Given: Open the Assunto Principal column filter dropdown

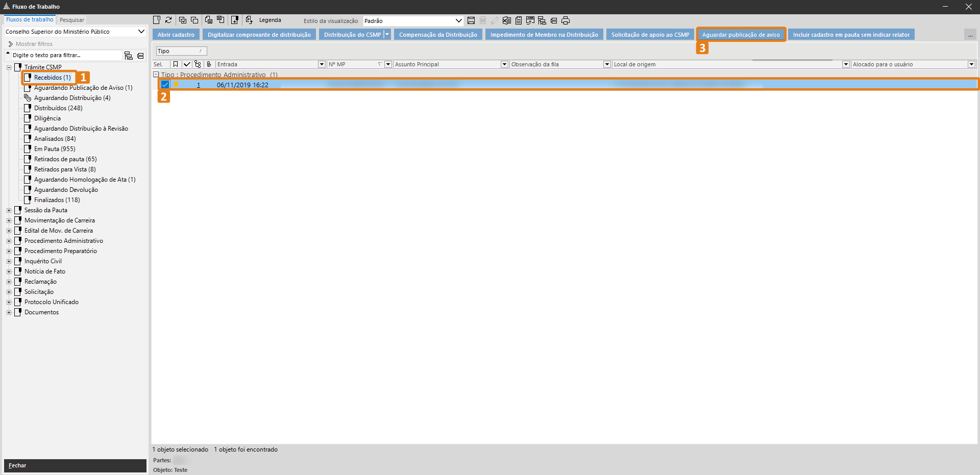Looking at the screenshot, I should coord(504,64).
